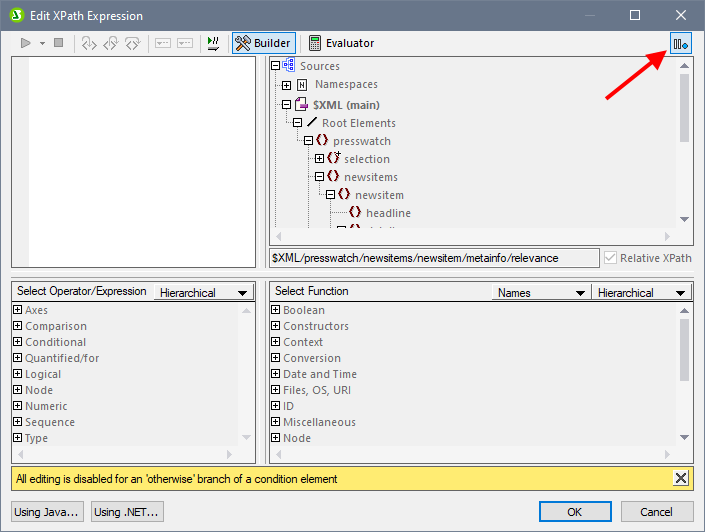Click the newsitem braces icon

pos(344,194)
